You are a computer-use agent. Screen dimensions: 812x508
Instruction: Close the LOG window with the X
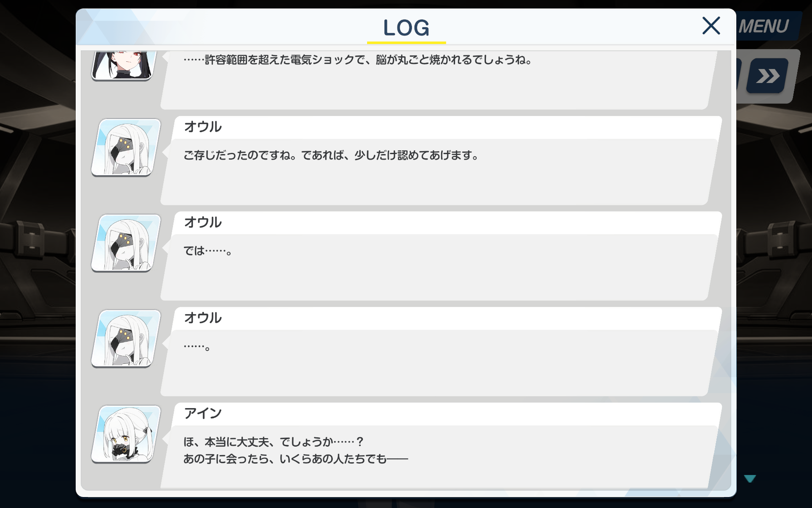click(x=711, y=26)
